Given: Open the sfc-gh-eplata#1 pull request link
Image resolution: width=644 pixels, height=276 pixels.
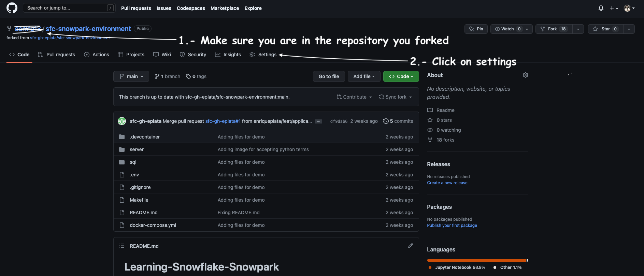Looking at the screenshot, I should pyautogui.click(x=223, y=121).
